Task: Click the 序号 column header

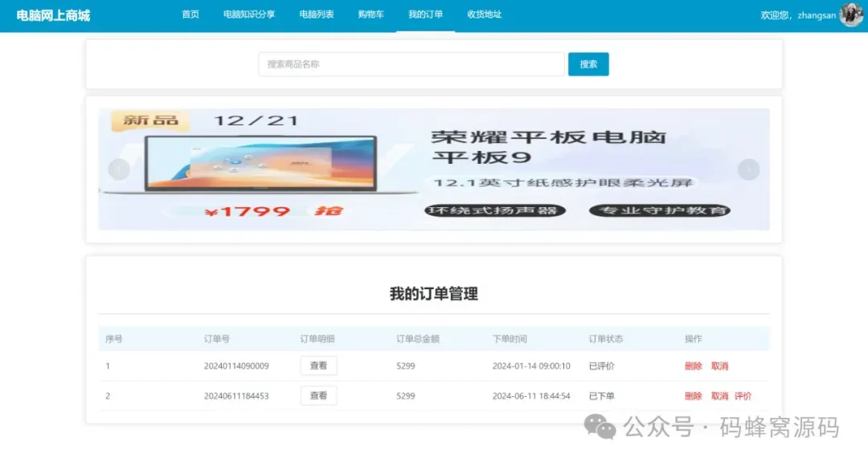Action: [x=114, y=338]
